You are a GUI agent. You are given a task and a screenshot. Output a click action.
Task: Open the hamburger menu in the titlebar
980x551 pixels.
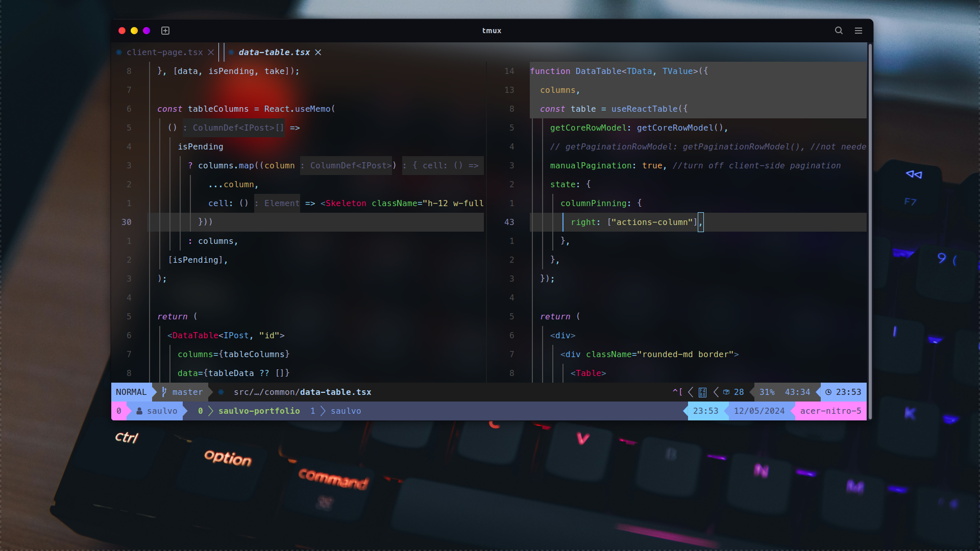[859, 31]
